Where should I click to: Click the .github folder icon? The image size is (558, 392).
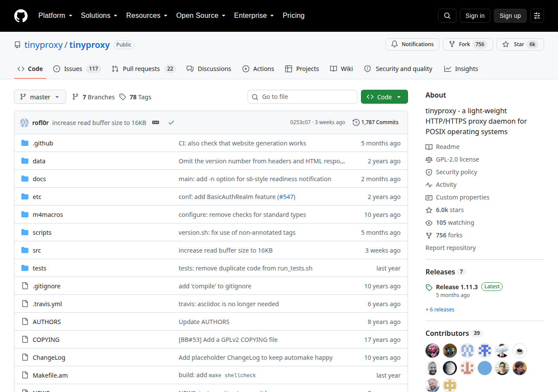pos(25,143)
